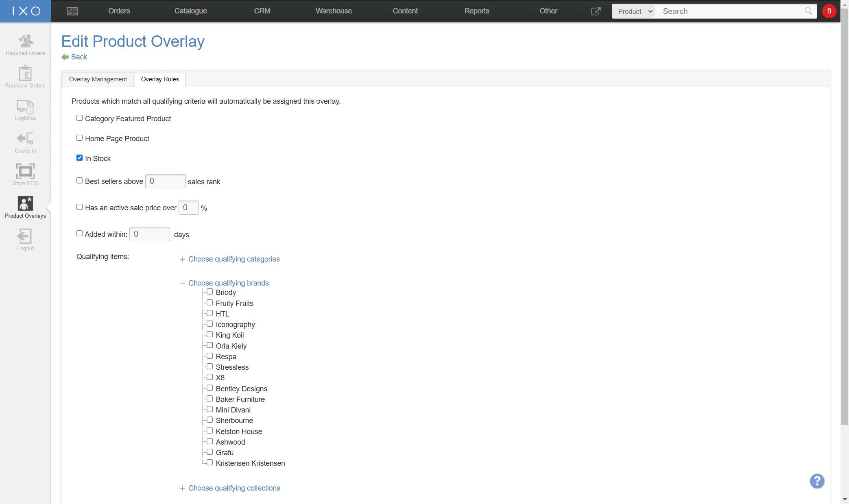Click the Added within days input field
The image size is (849, 504).
[149, 234]
